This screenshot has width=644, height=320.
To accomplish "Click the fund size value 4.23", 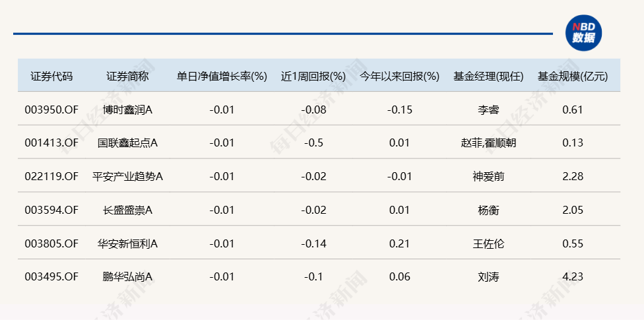I will point(573,277).
